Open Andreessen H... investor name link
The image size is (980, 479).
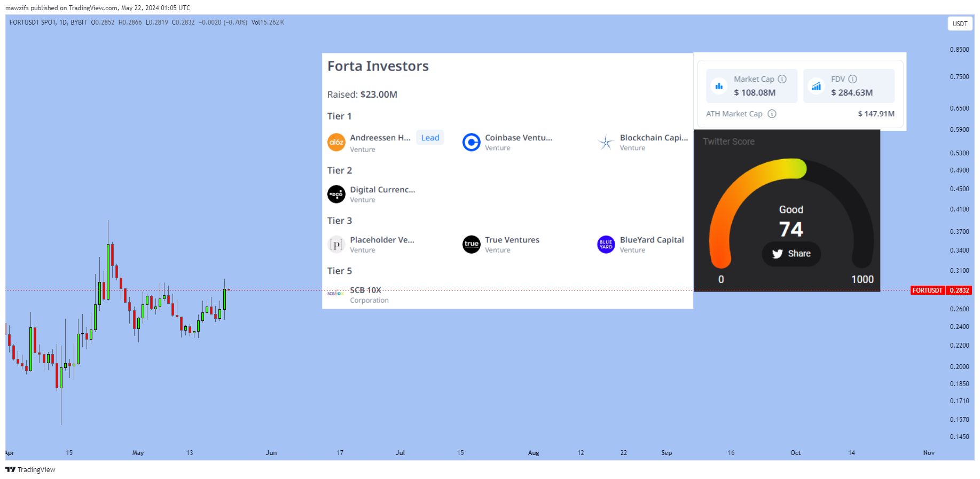[380, 138]
